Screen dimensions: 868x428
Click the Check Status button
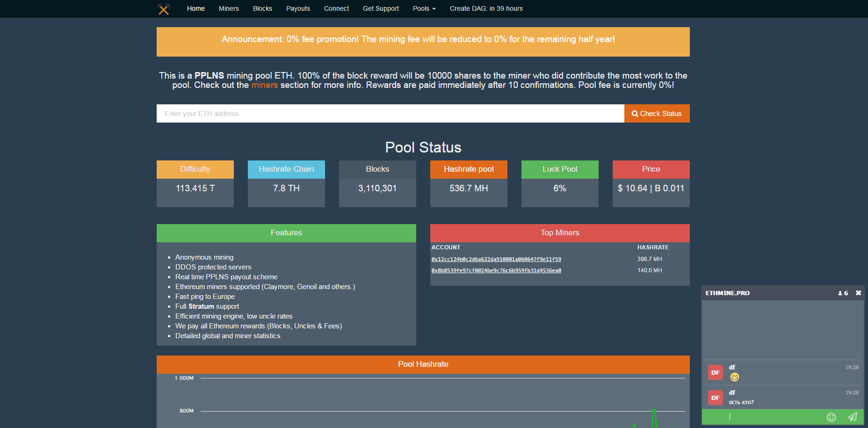click(657, 114)
